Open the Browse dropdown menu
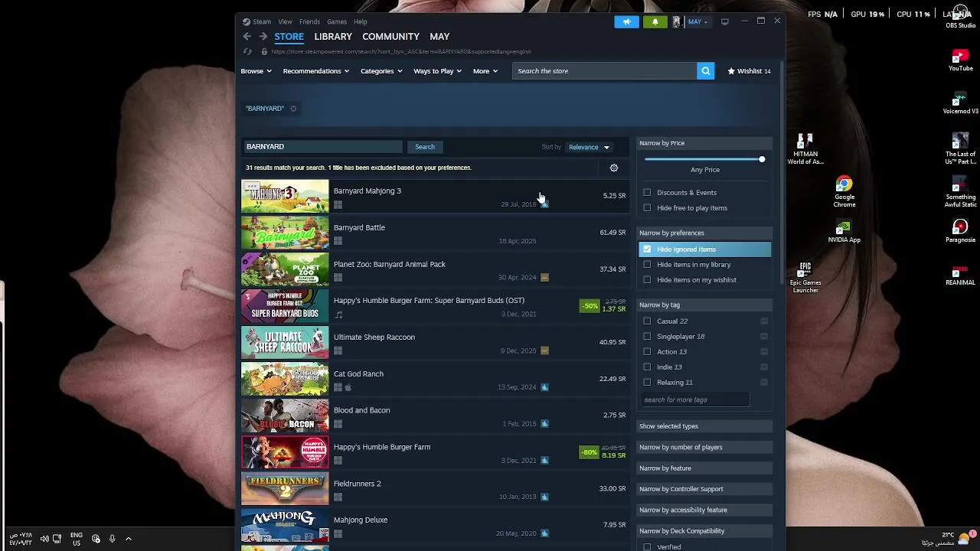Screen dimensions: 980x551 click(256, 71)
